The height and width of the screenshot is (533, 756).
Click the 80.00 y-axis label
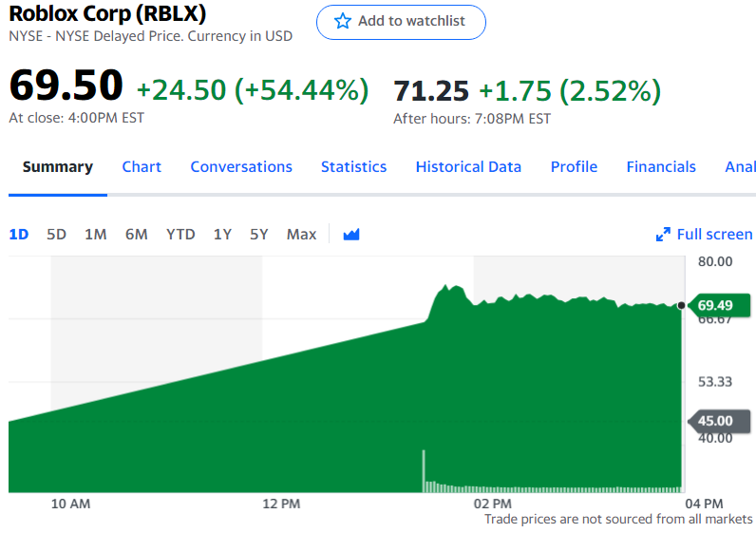[715, 262]
